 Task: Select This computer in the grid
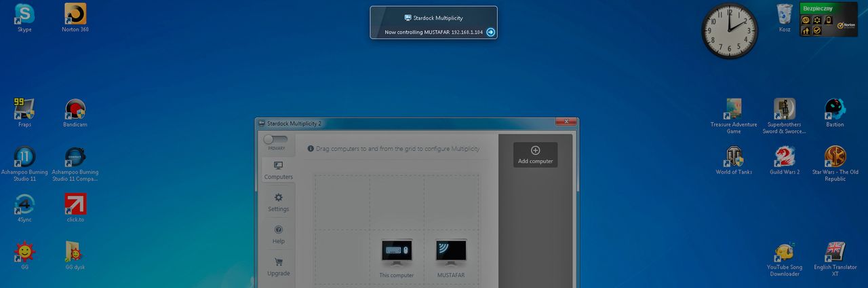(x=397, y=259)
